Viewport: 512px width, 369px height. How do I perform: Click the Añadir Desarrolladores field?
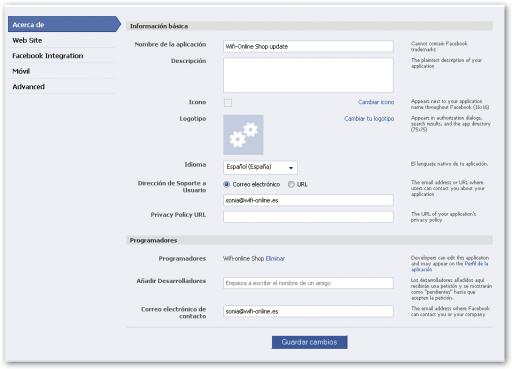[x=308, y=283]
